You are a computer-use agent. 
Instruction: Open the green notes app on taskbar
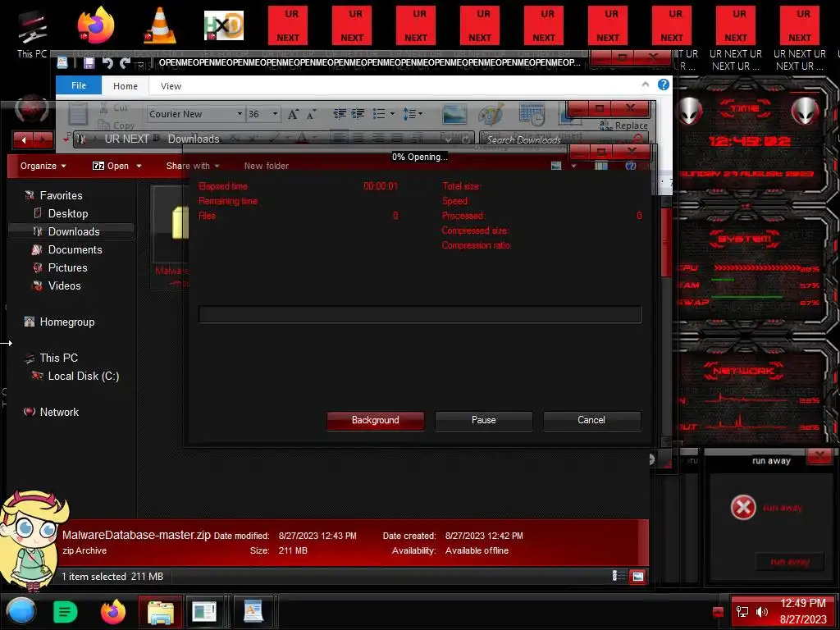(x=66, y=611)
